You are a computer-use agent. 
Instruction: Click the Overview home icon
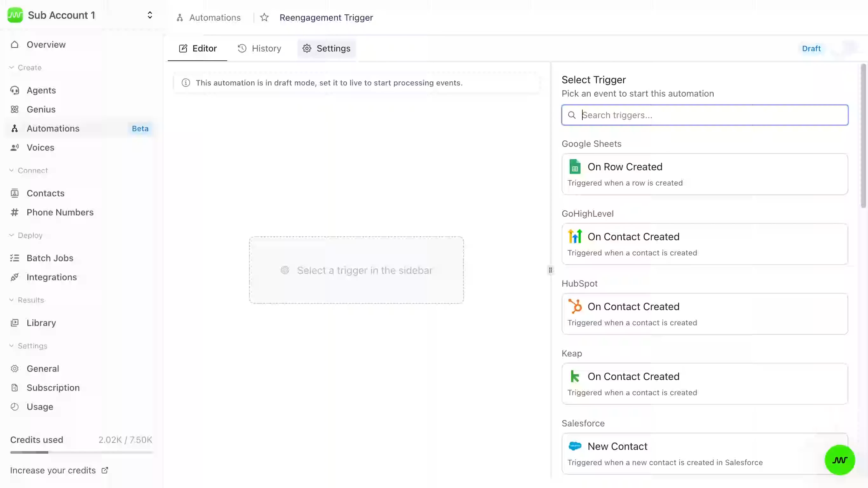(15, 44)
